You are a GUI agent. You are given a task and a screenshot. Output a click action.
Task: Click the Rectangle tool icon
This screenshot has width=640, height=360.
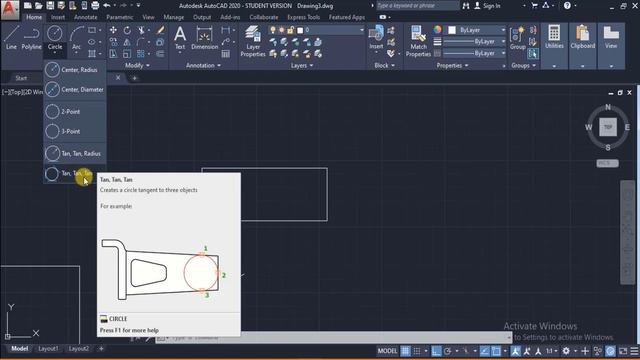pos(92,30)
